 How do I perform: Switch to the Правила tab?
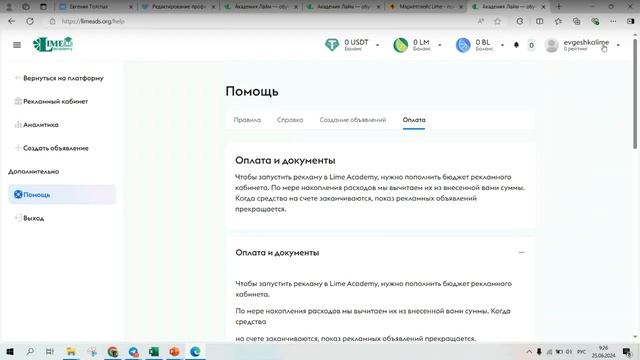point(247,120)
